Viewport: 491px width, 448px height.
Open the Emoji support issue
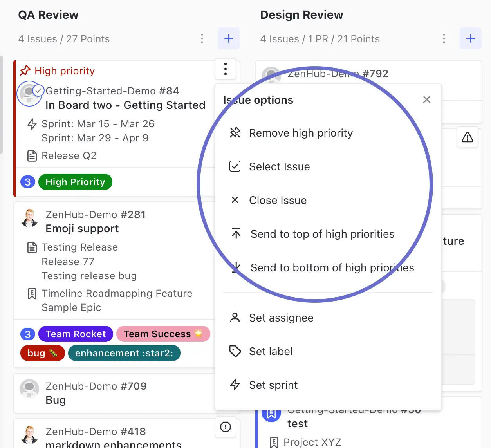82,229
